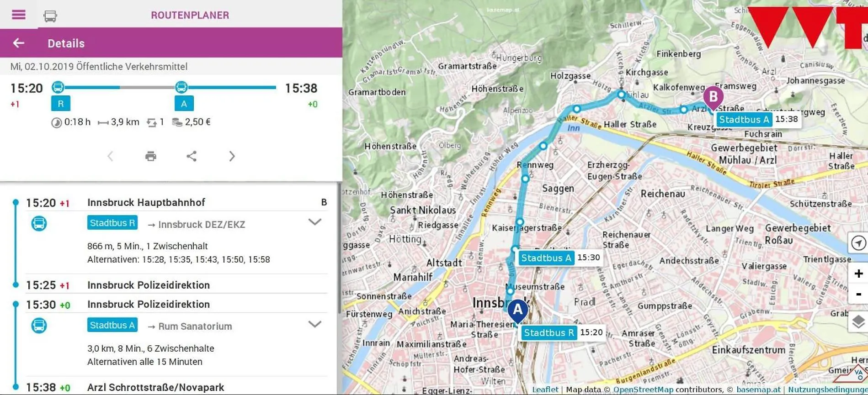Share this connection

[192, 156]
